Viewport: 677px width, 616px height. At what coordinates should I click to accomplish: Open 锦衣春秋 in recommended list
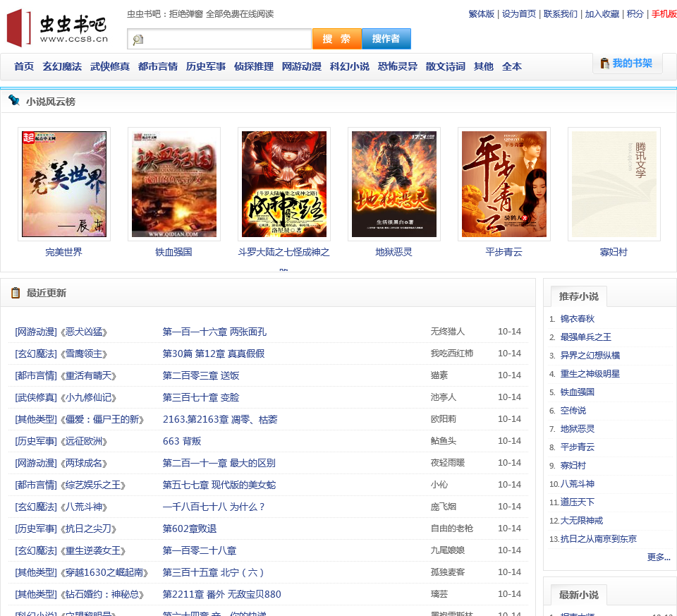[578, 319]
